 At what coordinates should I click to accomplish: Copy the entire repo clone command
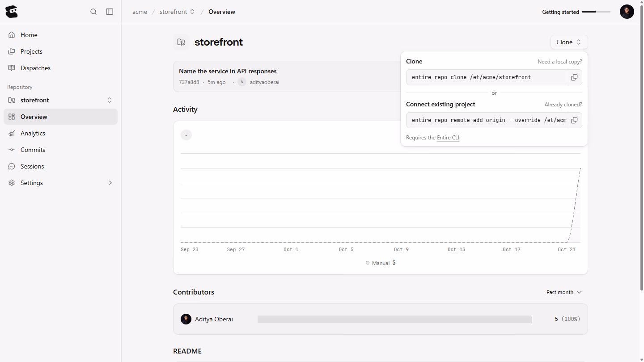(x=574, y=77)
